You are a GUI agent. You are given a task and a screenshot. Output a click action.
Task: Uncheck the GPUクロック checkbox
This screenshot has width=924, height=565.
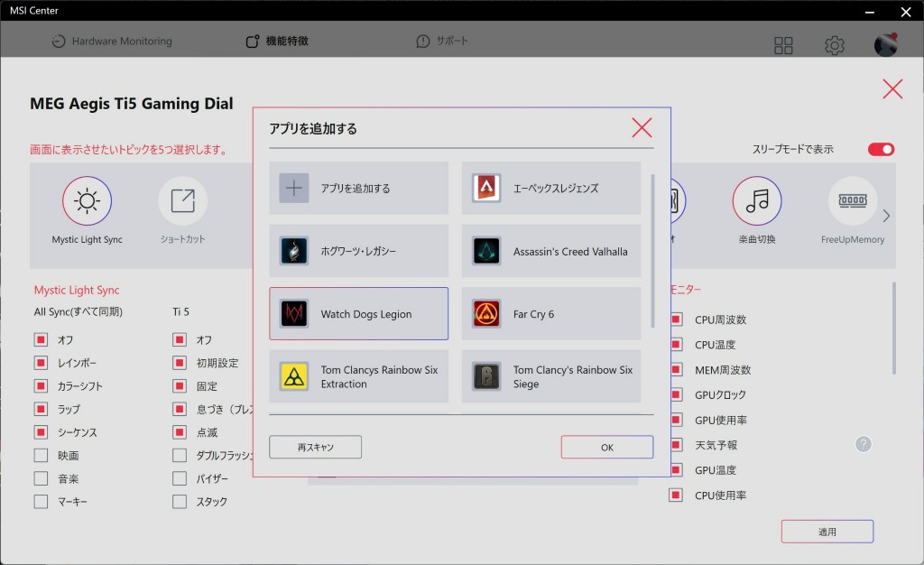coord(676,394)
